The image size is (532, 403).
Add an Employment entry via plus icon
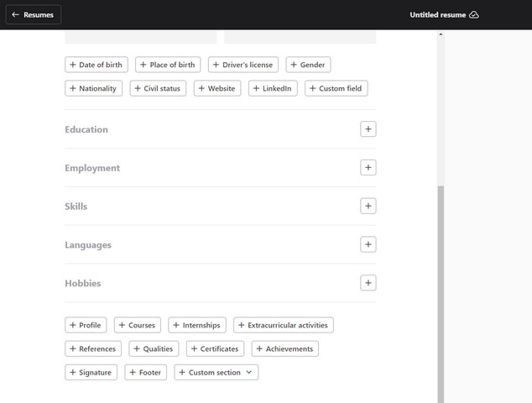pos(368,168)
